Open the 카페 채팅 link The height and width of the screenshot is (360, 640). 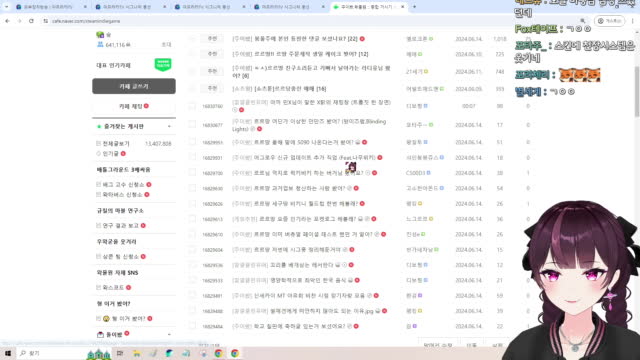131,106
